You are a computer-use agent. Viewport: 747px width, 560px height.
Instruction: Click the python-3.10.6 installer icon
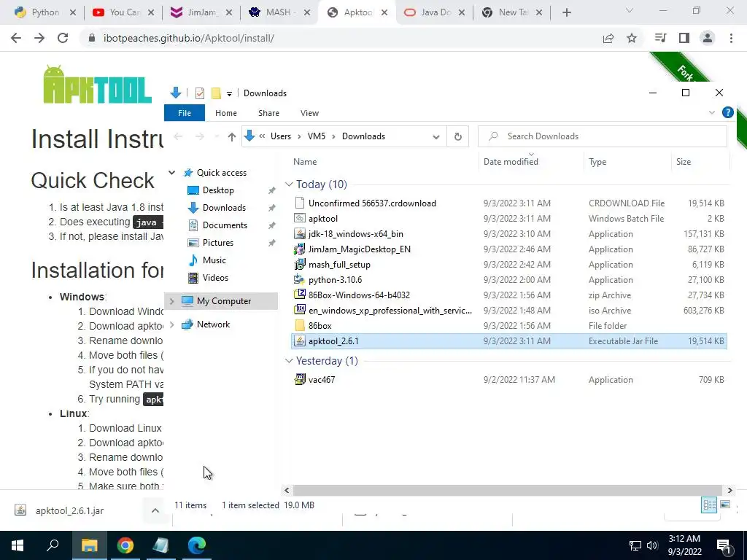pyautogui.click(x=300, y=279)
